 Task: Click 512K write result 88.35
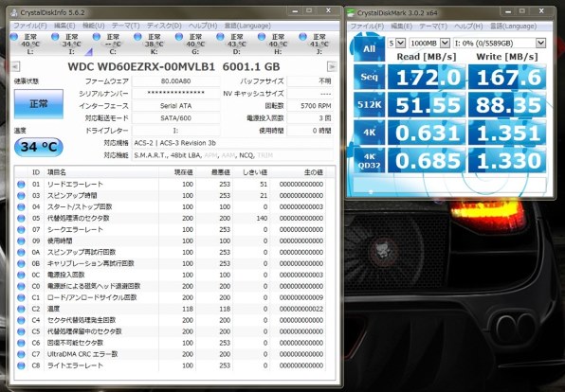pyautogui.click(x=507, y=105)
